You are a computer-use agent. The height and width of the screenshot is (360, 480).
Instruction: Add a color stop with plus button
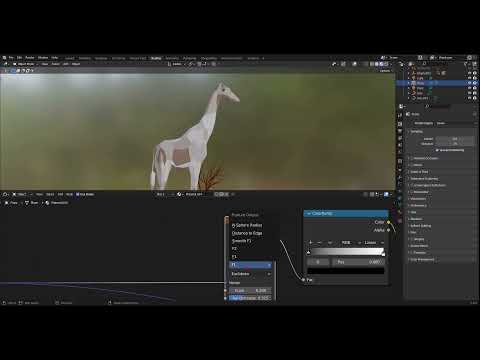[311, 242]
